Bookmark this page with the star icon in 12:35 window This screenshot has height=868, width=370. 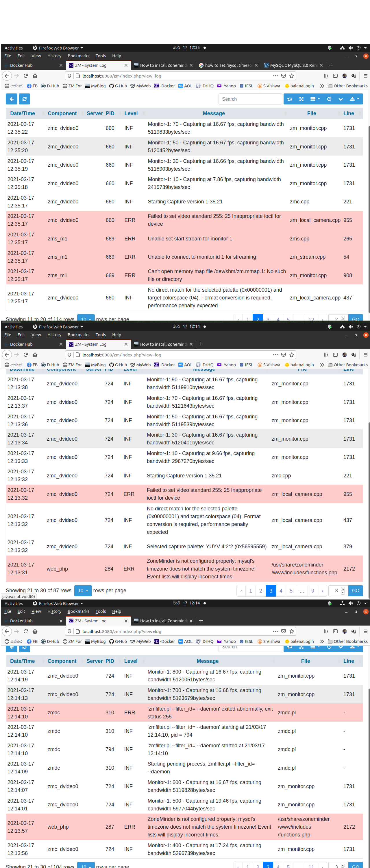(292, 76)
